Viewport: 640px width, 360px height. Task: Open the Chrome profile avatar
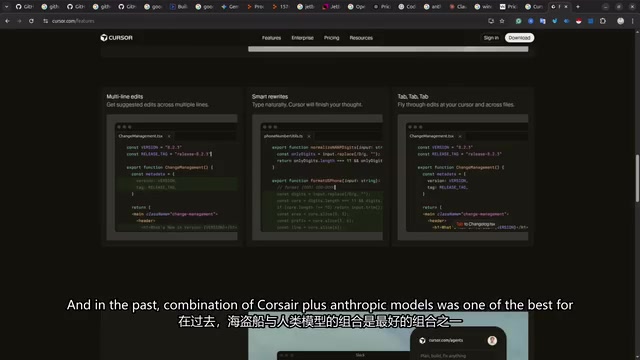click(620, 21)
